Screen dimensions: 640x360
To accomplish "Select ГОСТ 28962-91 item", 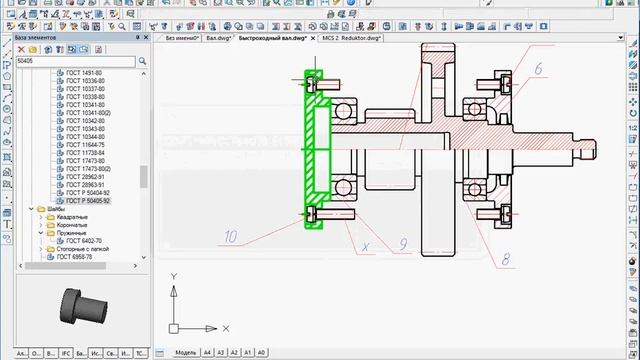I will click(x=85, y=177).
